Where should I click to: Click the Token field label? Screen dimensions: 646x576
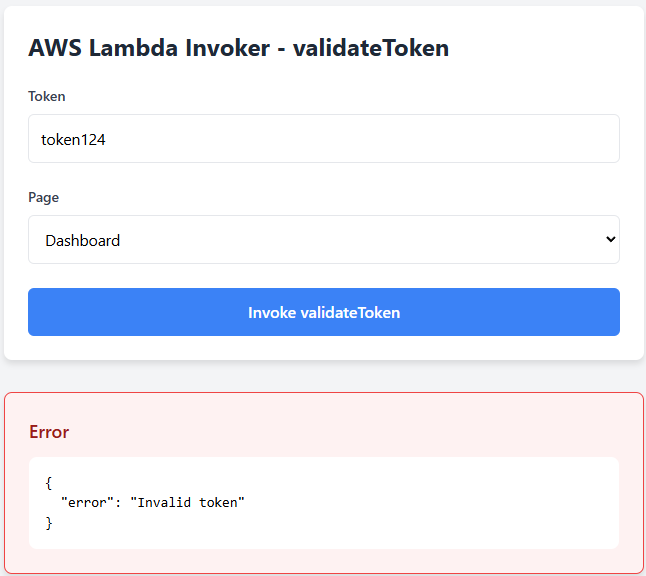(47, 97)
